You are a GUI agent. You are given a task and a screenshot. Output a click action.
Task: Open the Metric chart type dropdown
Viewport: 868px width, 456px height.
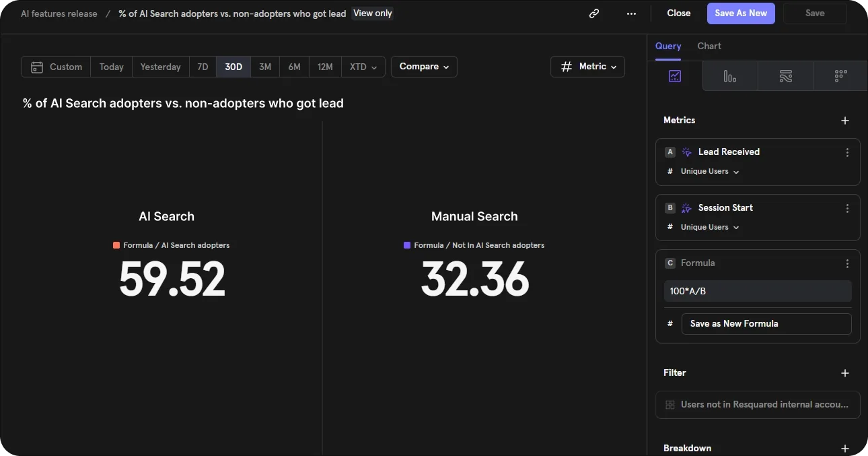(x=587, y=67)
